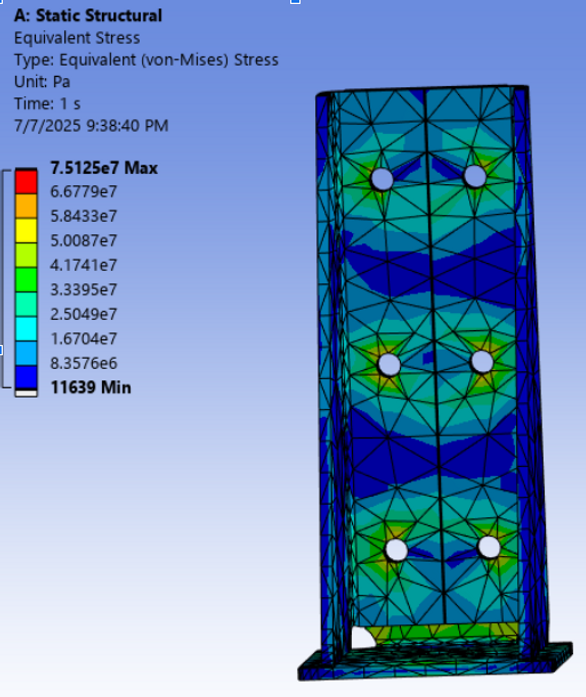This screenshot has width=586, height=697.
Task: Click the A: Static Structural title
Action: 88,16
